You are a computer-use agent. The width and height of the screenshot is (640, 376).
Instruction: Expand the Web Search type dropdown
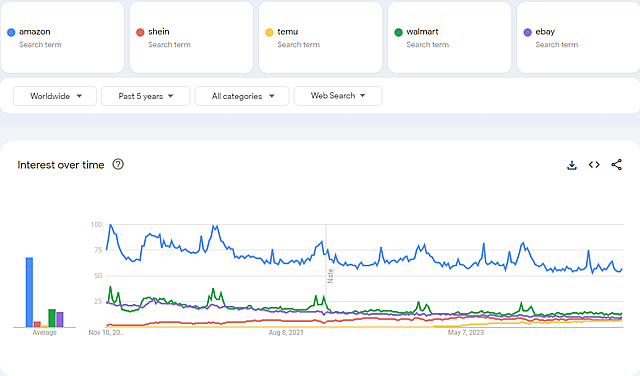(338, 96)
